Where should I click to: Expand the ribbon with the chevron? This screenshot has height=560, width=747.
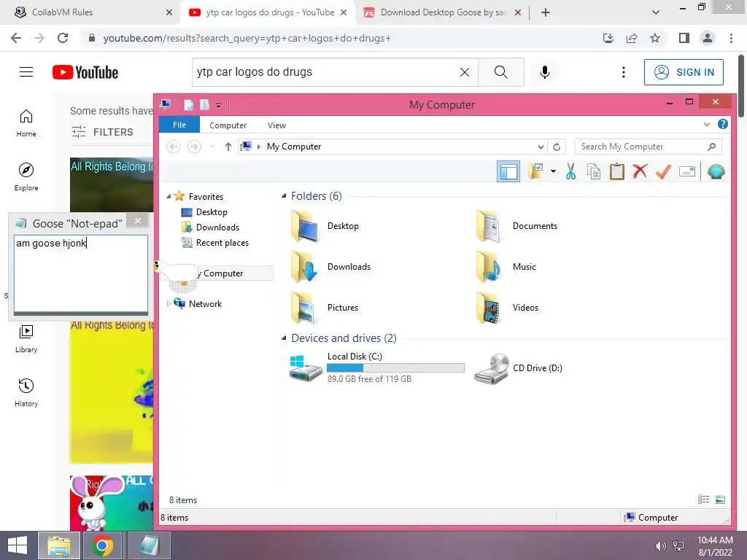click(x=706, y=124)
